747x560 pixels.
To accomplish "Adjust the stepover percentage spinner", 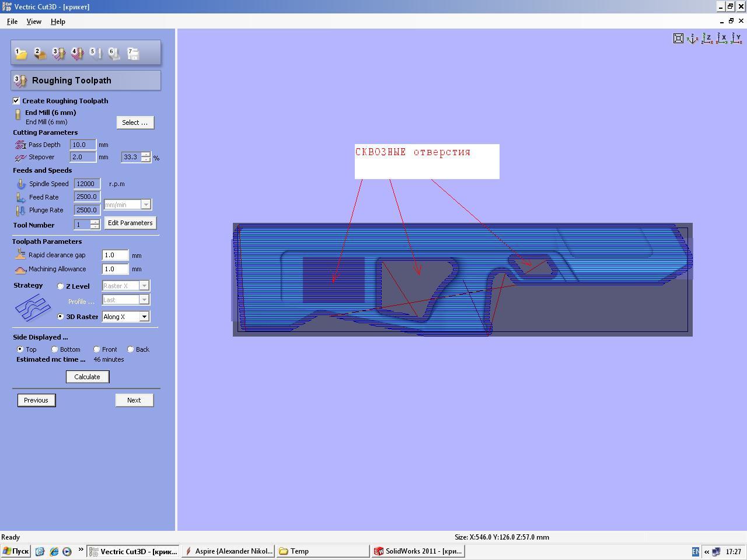I will [x=146, y=157].
